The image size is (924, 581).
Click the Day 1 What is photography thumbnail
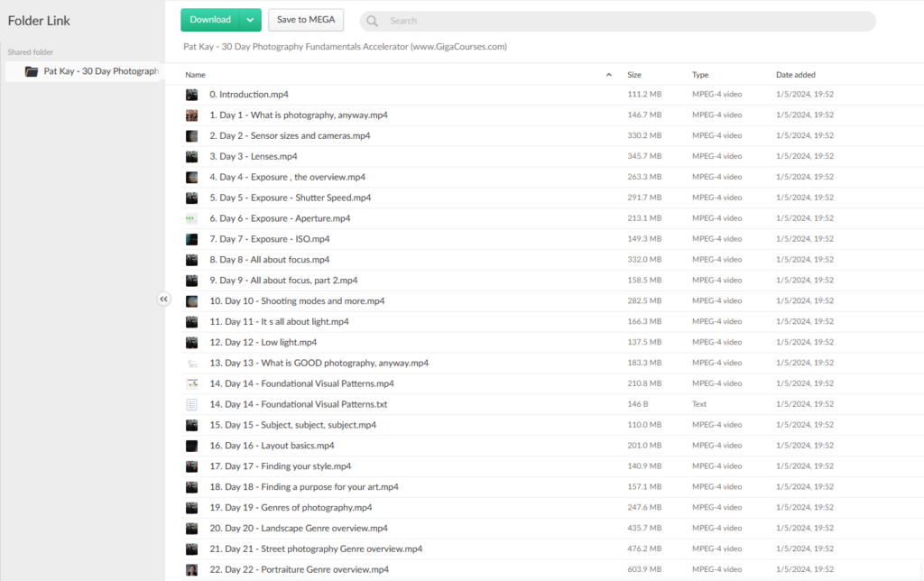(191, 115)
